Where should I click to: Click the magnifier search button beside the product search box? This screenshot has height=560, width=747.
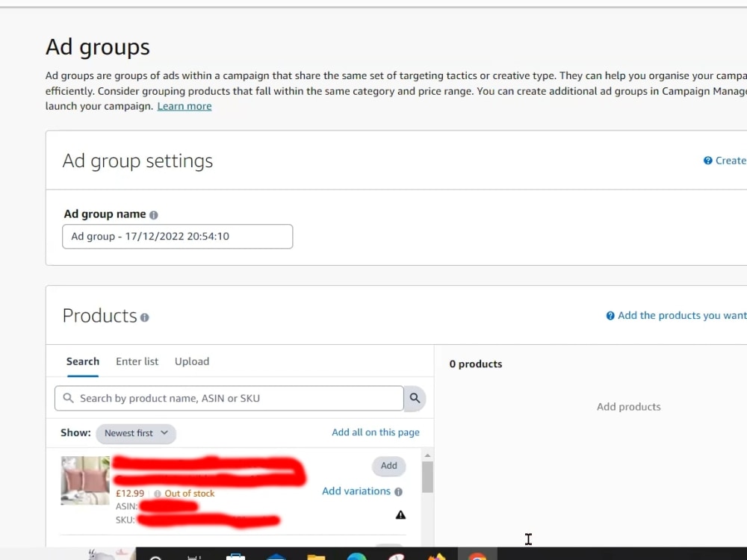click(x=415, y=398)
